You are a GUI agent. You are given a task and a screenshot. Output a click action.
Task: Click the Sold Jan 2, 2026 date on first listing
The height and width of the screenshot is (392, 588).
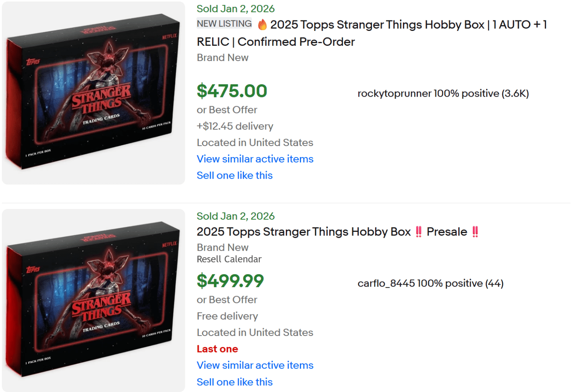pyautogui.click(x=235, y=8)
